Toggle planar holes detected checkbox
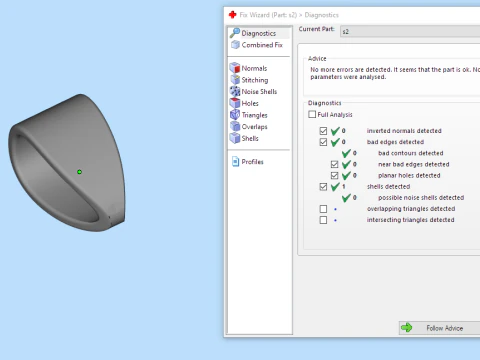 pyautogui.click(x=334, y=175)
